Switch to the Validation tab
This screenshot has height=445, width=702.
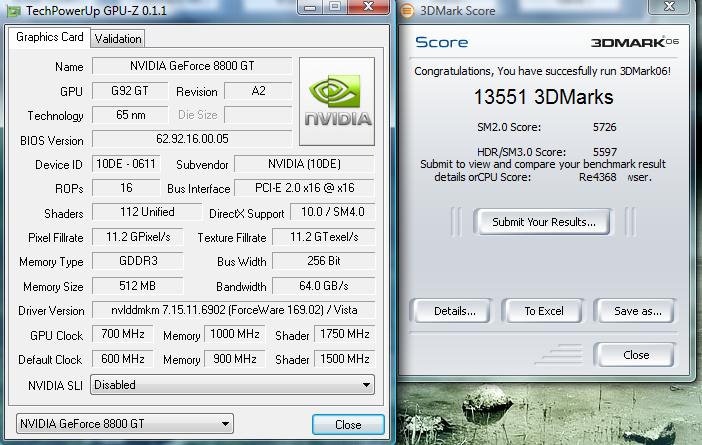(x=118, y=39)
